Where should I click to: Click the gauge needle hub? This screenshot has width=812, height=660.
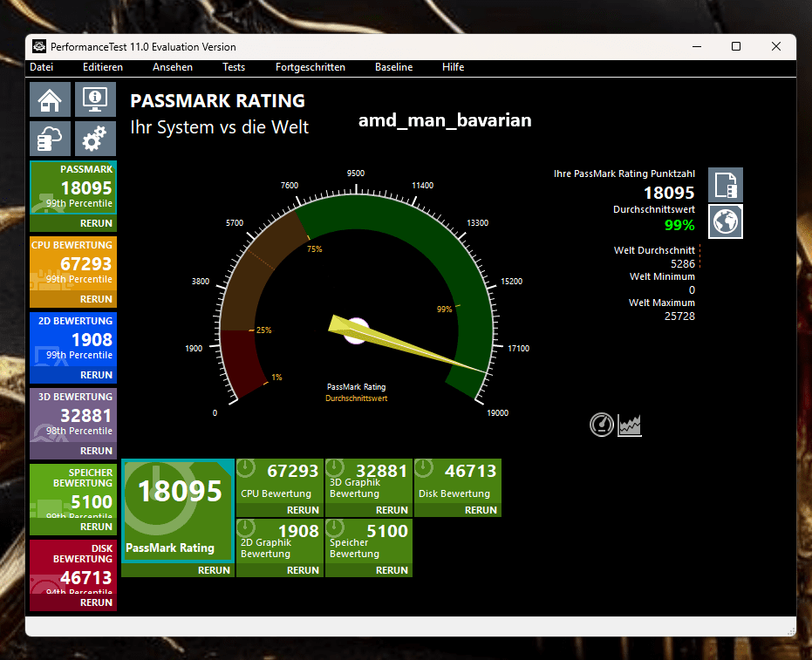tap(356, 330)
